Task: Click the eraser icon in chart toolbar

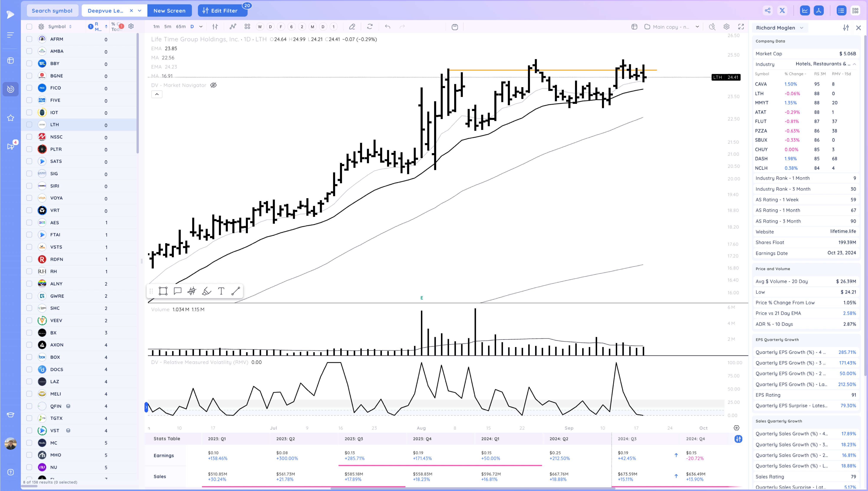Action: point(352,27)
